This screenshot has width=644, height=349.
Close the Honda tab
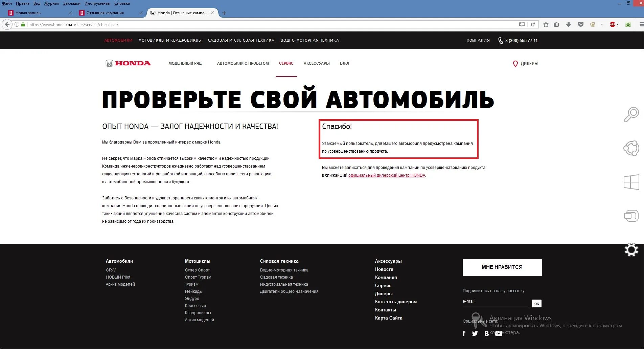212,13
